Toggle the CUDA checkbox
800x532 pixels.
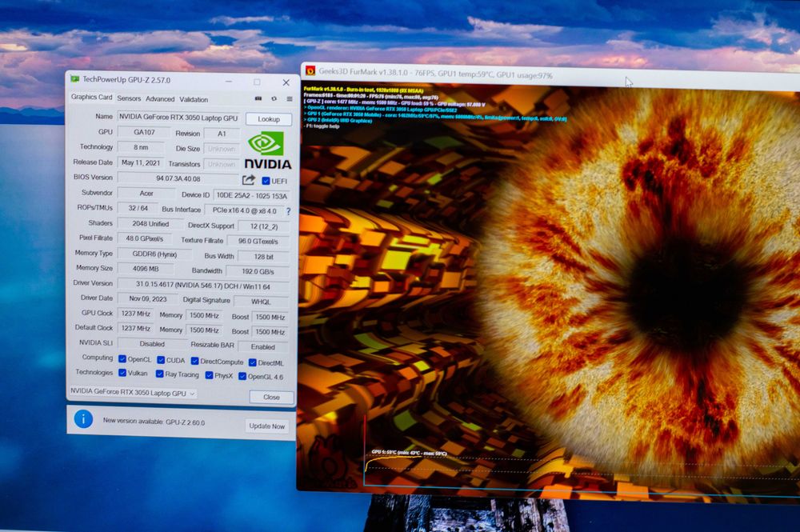[x=161, y=359]
